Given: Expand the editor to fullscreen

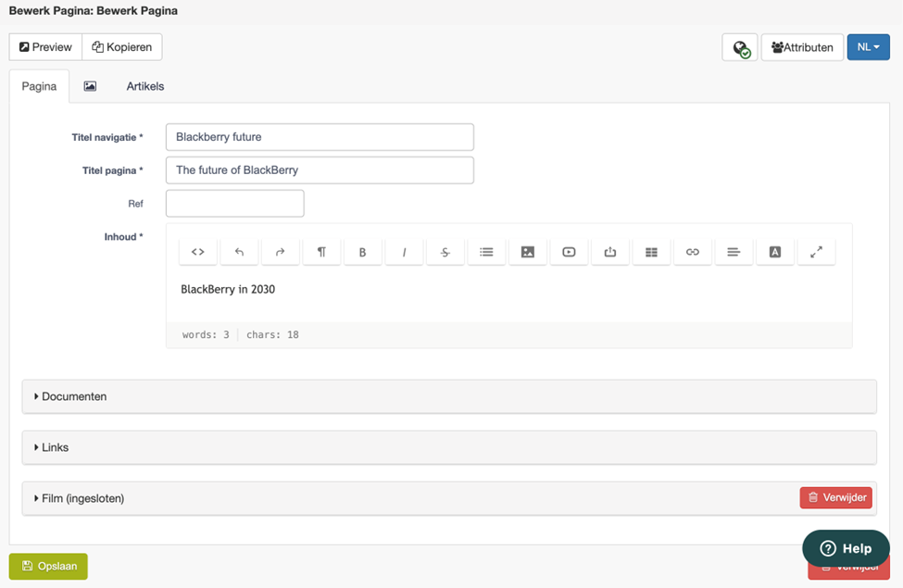Looking at the screenshot, I should point(816,252).
